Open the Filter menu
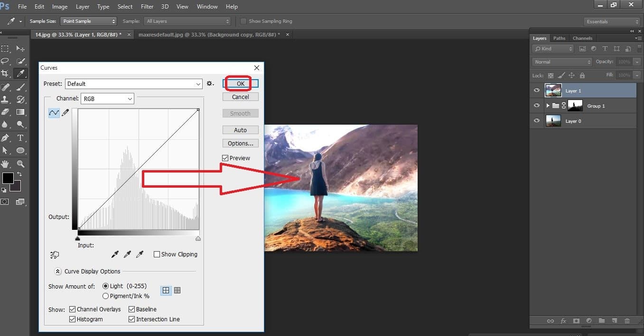 [147, 6]
